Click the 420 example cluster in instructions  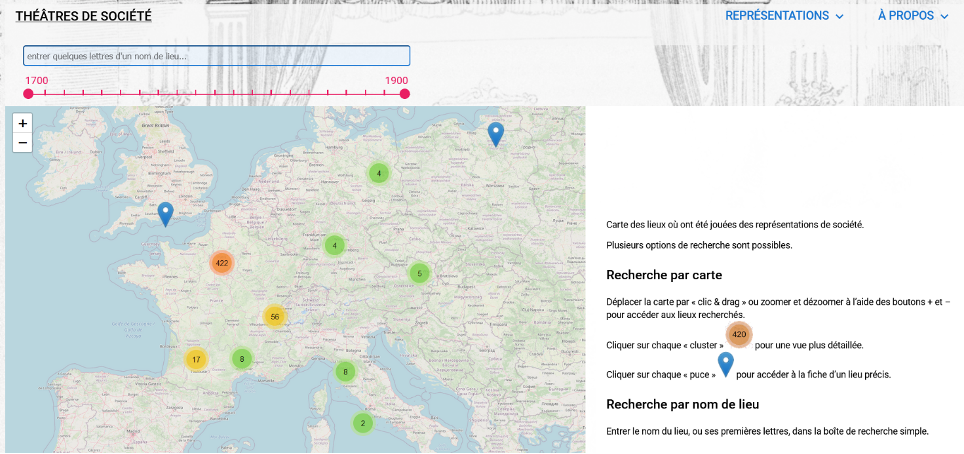[739, 334]
